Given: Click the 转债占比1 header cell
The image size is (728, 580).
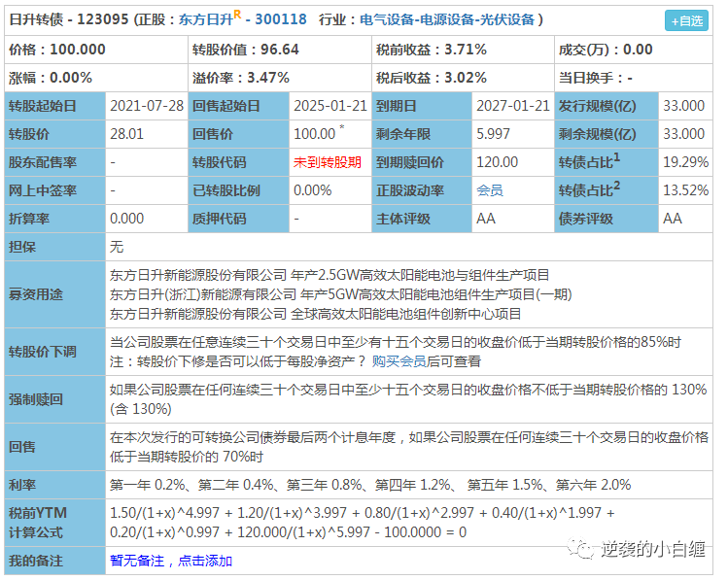Looking at the screenshot, I should pyautogui.click(x=607, y=162).
